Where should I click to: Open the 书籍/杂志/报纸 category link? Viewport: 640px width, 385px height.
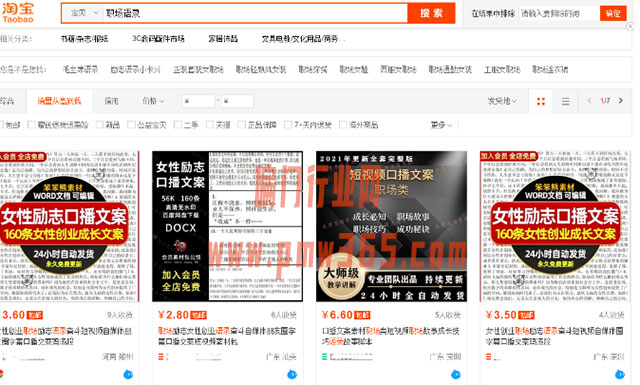coord(84,39)
